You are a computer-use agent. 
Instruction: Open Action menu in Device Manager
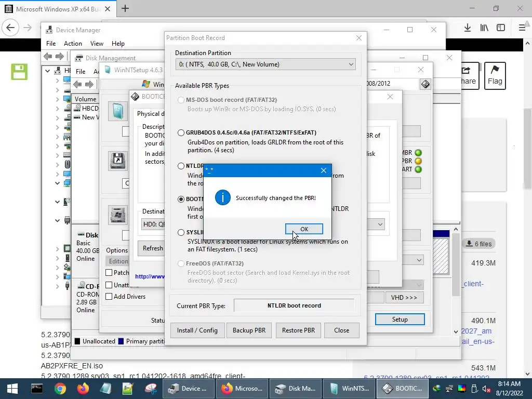coord(73,44)
